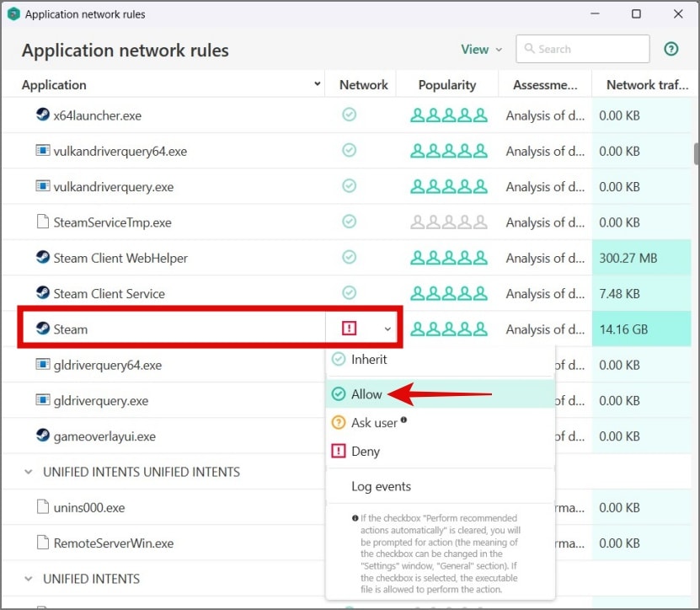Choose Allow in the network menu

tap(441, 393)
